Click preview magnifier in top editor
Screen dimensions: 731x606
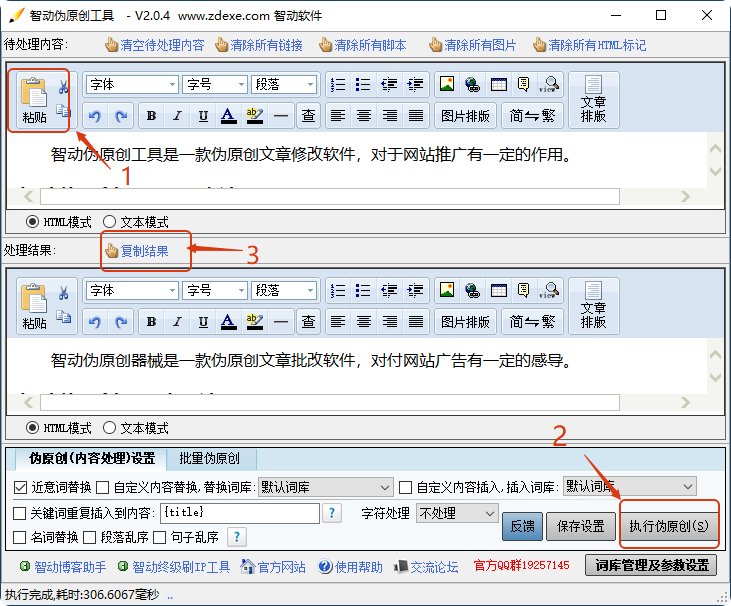click(549, 84)
